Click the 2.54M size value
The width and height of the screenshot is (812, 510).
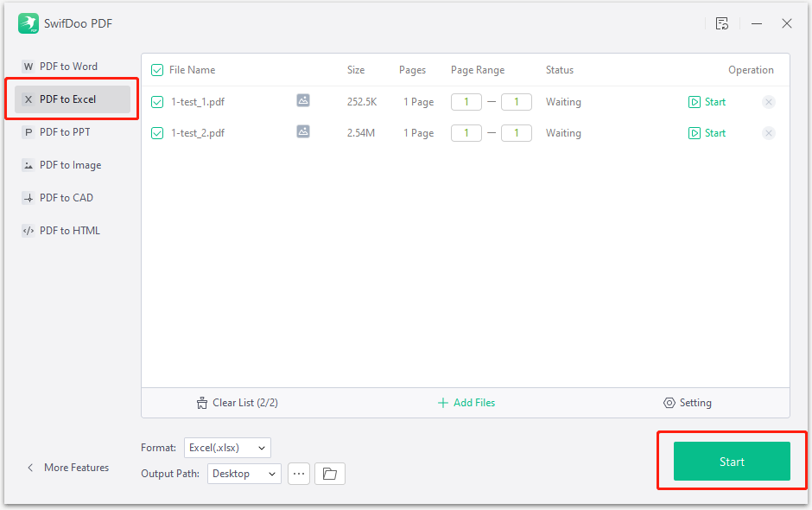point(361,133)
